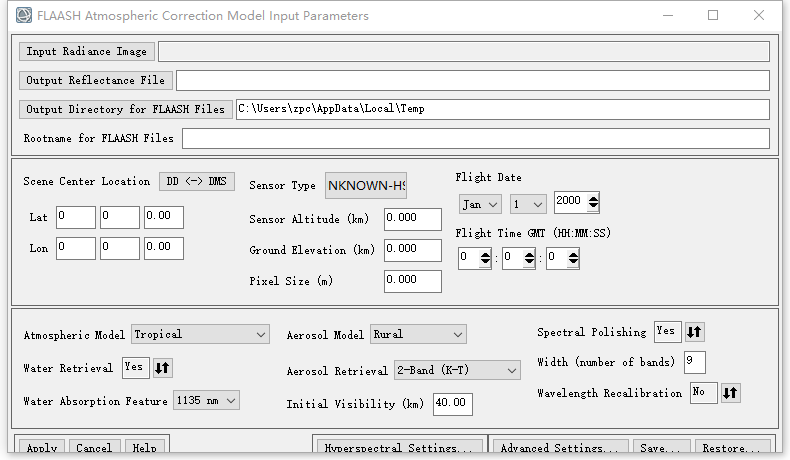Focus the Output Reflectance File field

point(473,81)
